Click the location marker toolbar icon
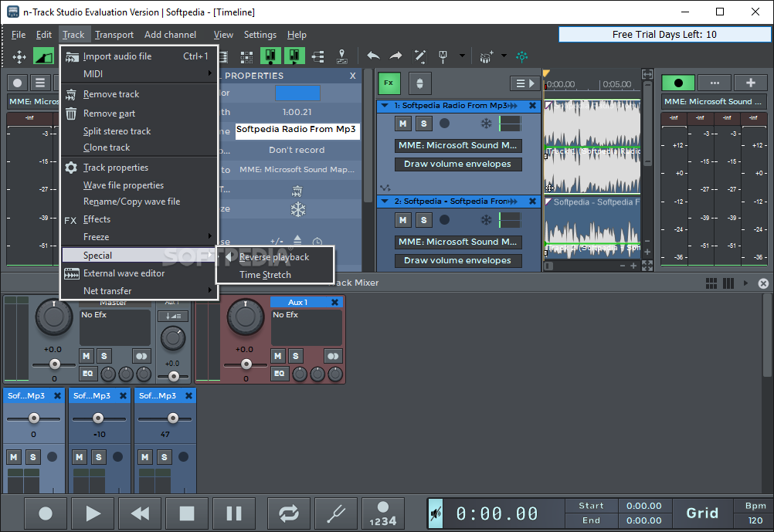 click(x=341, y=57)
